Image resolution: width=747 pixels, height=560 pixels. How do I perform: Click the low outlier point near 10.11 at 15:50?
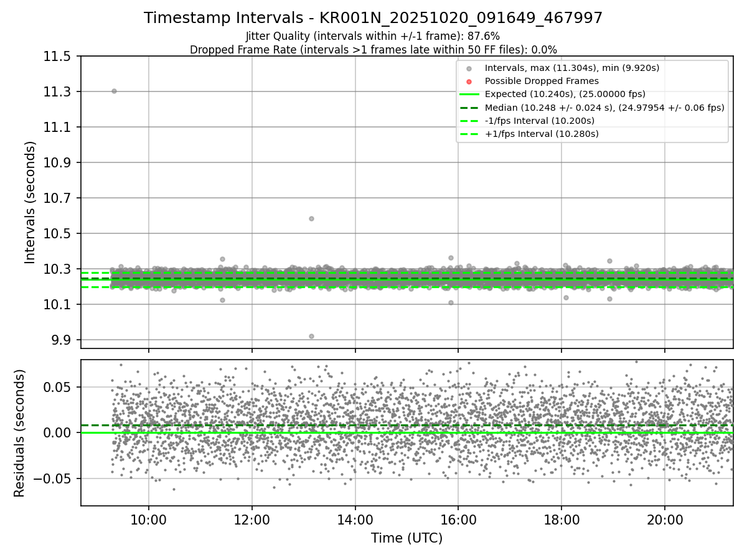451,302
